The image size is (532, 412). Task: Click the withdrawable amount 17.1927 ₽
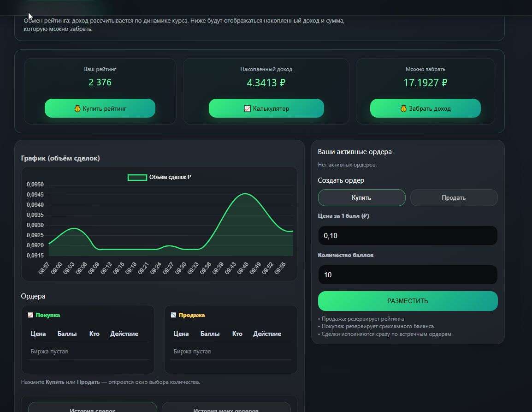click(x=426, y=83)
